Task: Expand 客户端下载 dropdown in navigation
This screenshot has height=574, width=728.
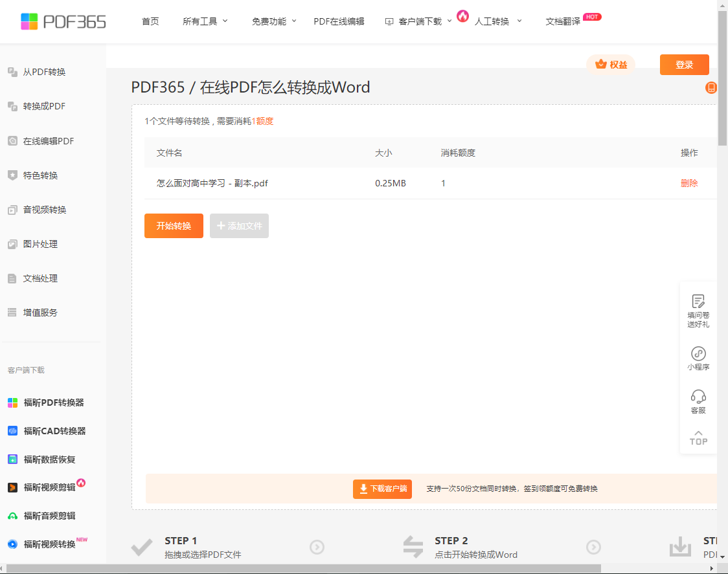Action: 419,21
